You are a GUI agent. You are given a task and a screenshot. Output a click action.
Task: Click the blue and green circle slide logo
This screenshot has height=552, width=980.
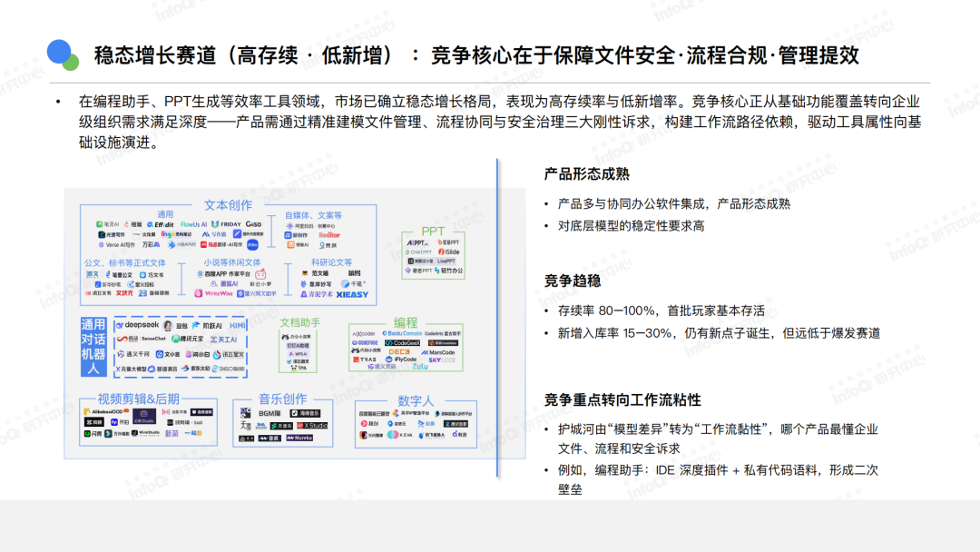click(63, 55)
